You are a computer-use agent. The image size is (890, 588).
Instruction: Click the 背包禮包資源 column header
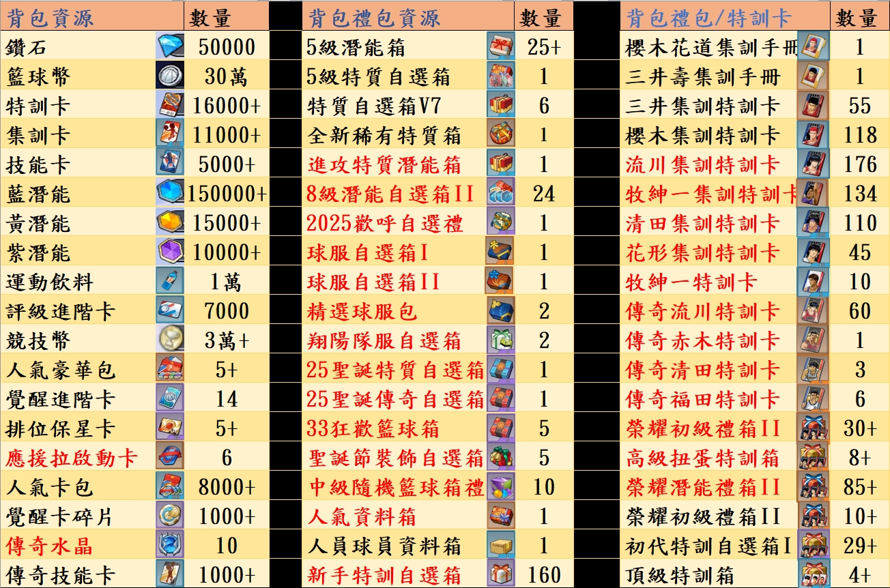(374, 17)
